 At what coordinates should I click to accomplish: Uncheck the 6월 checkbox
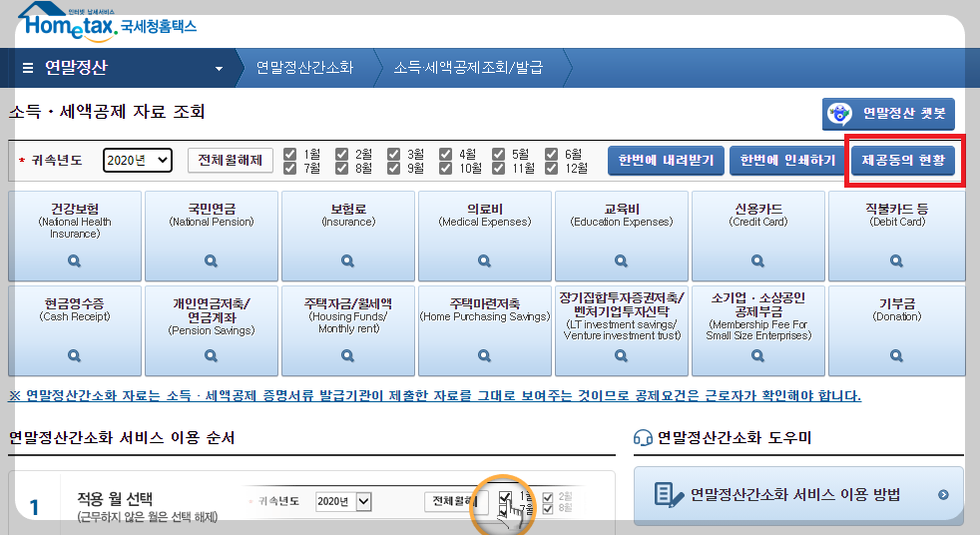tap(551, 154)
